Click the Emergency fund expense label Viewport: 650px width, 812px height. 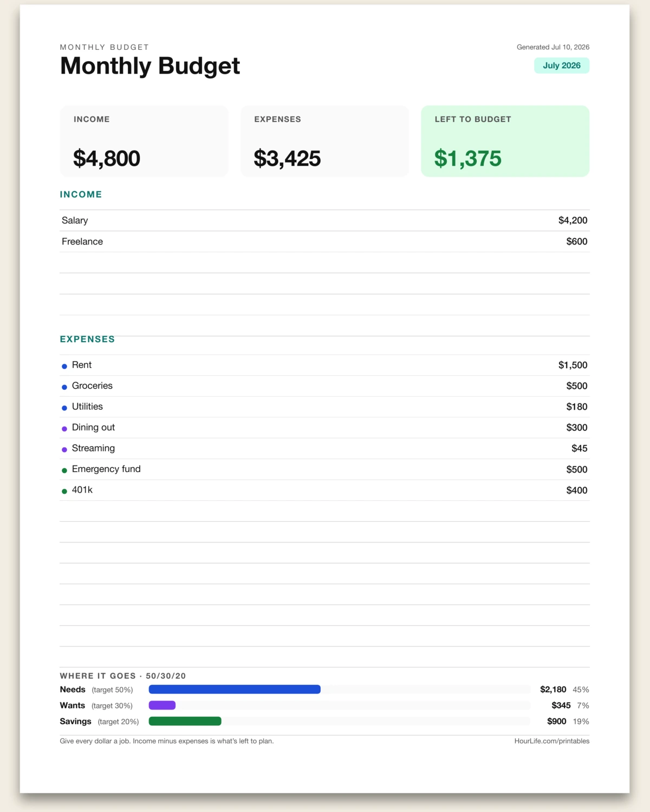(106, 469)
